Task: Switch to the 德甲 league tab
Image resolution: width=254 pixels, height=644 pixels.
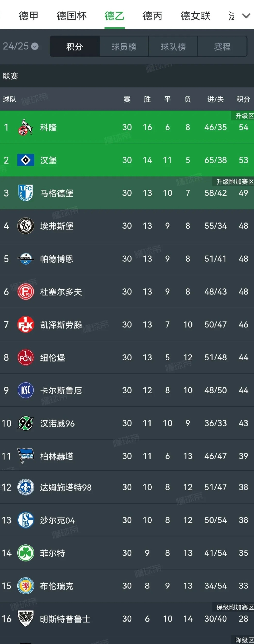Action: [28, 16]
